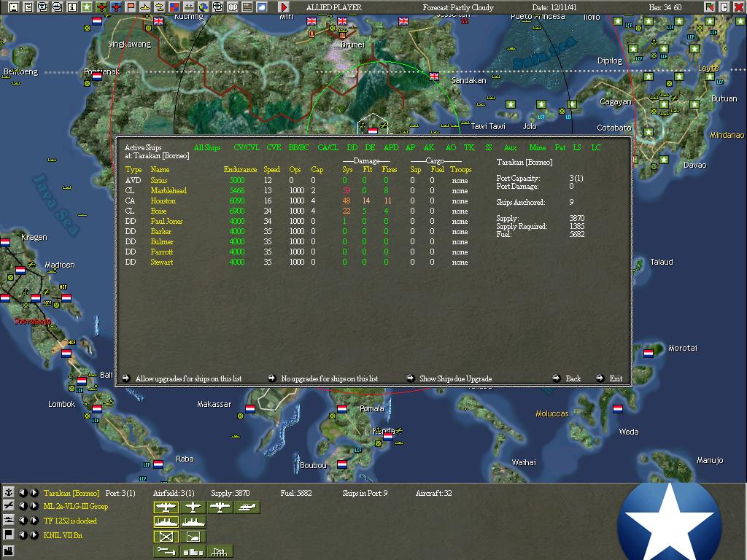
Task: Click the cloud weather toolbar icon
Action: (262, 7)
